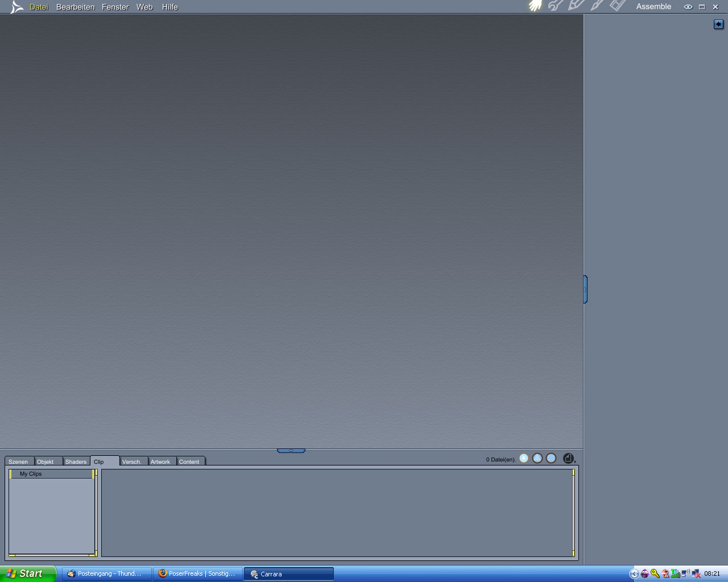Select the first round view button after 0 Datei(en)
Viewport: 728px width, 582px height.
click(524, 458)
